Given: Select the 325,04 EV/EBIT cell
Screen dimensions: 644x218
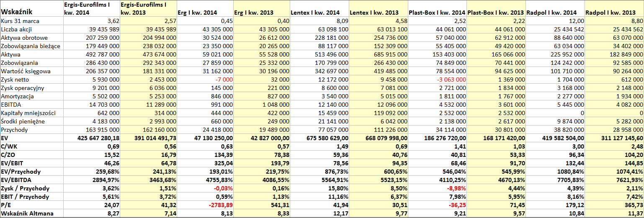Looking at the screenshot, I should point(204,163).
